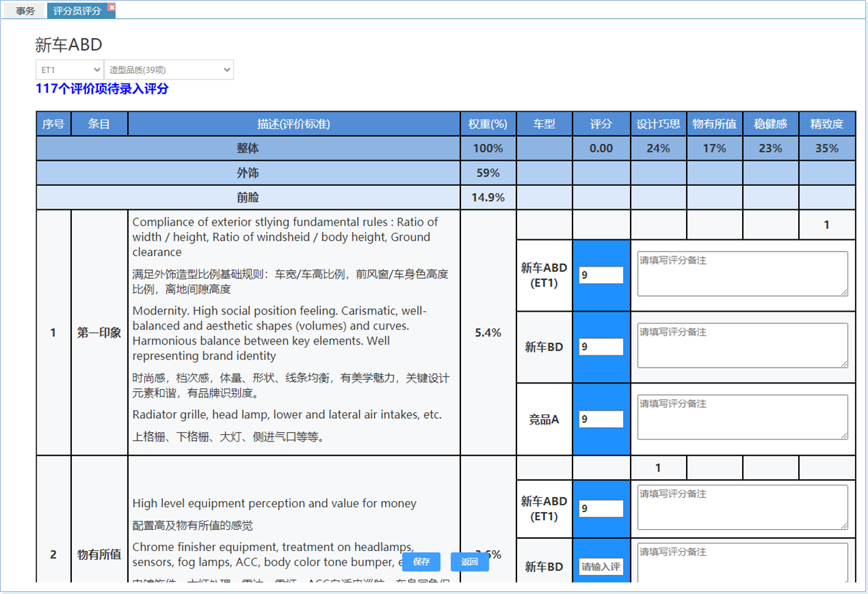The image size is (868, 594).
Task: Grab the resize handle of 竞品A remarks box
Action: [x=844, y=435]
